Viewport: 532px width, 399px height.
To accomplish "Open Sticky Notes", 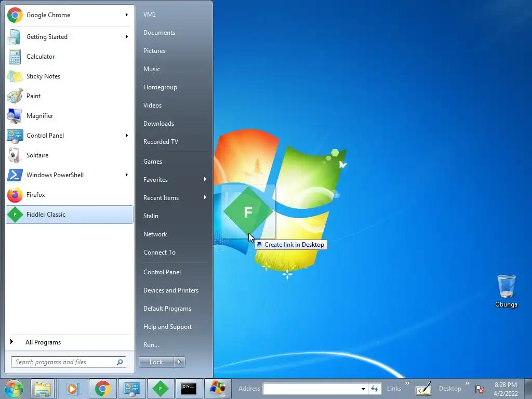I will click(70, 76).
